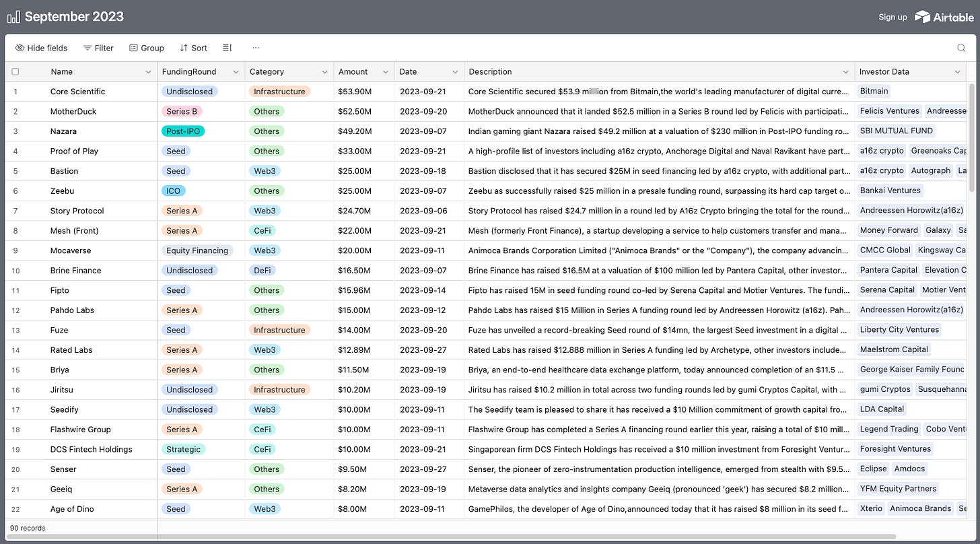Open the Date column dropdown arrow
The width and height of the screenshot is (980, 544).
pos(454,71)
